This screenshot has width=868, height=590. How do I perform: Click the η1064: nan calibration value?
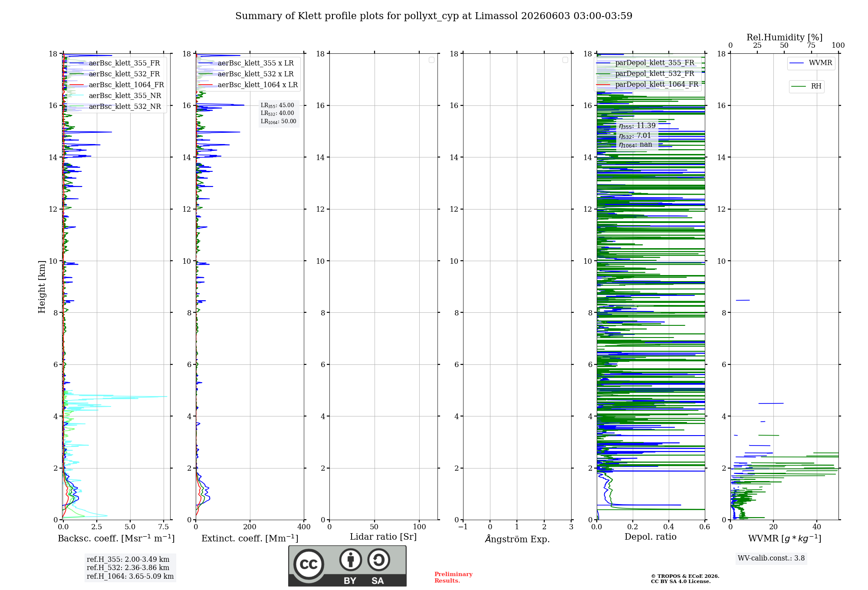(x=635, y=145)
